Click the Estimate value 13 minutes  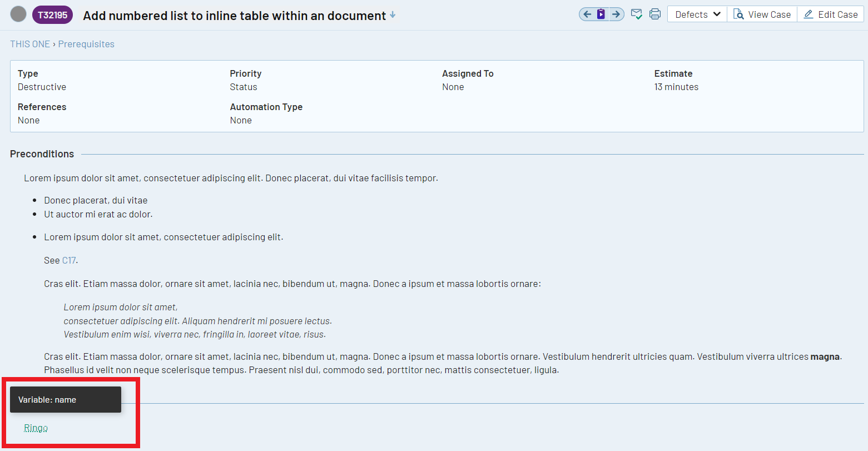pyautogui.click(x=676, y=87)
